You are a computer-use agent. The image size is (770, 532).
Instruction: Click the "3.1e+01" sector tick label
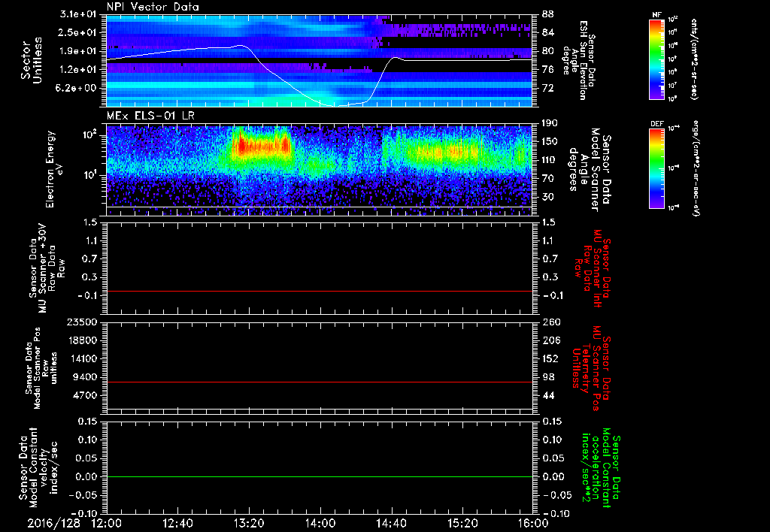point(77,14)
